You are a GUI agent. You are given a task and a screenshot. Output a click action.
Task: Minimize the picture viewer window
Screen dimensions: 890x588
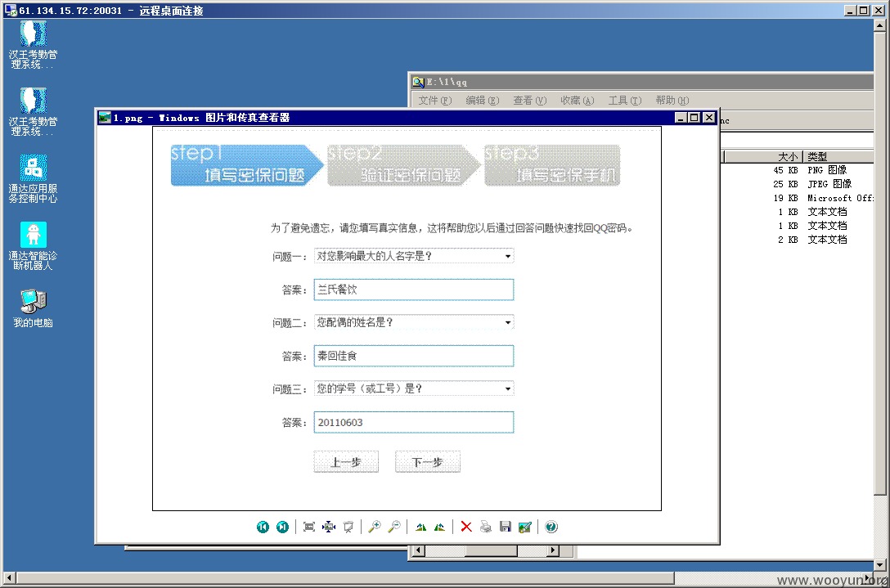681,118
